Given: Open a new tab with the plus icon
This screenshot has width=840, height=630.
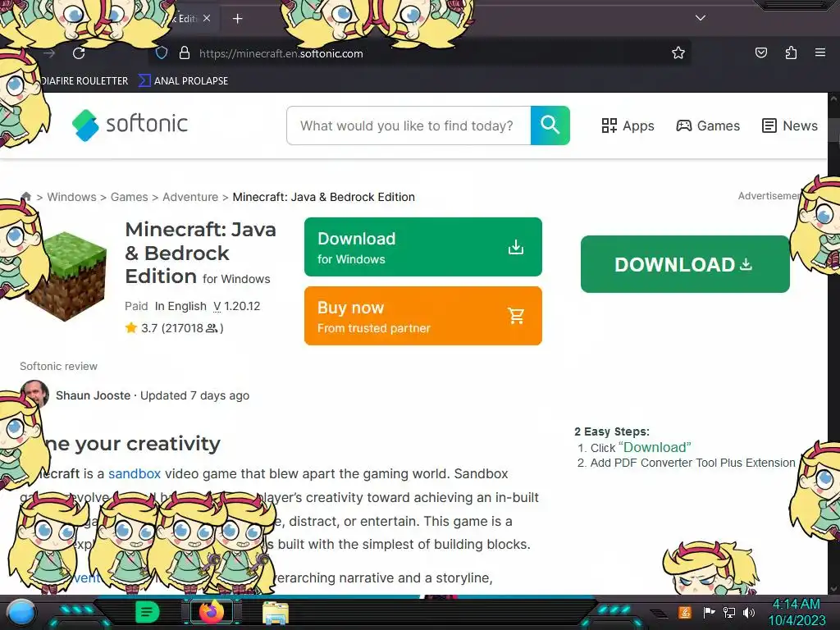Looking at the screenshot, I should point(237,19).
